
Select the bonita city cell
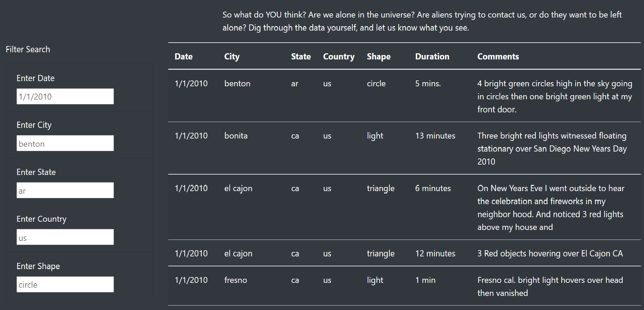tap(236, 136)
